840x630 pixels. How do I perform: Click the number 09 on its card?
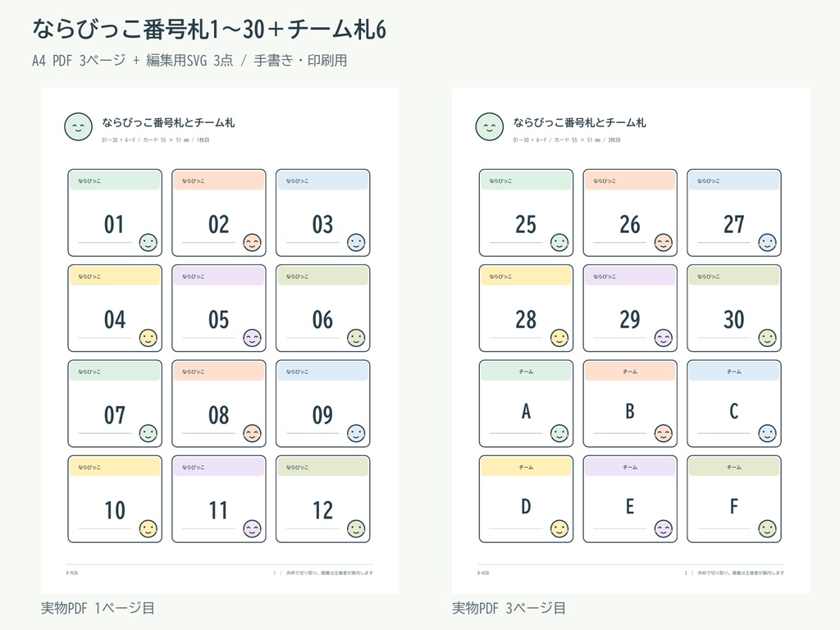pyautogui.click(x=322, y=415)
